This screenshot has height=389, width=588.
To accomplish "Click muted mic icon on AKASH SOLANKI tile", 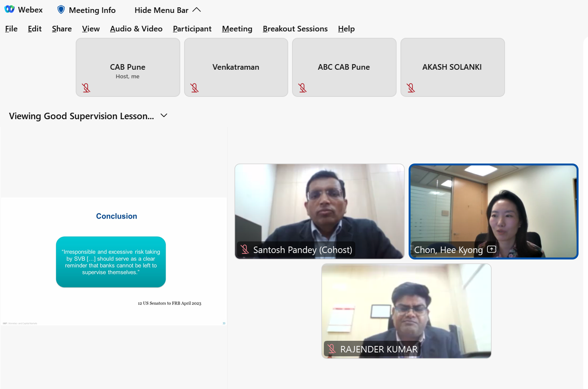I will coord(411,88).
